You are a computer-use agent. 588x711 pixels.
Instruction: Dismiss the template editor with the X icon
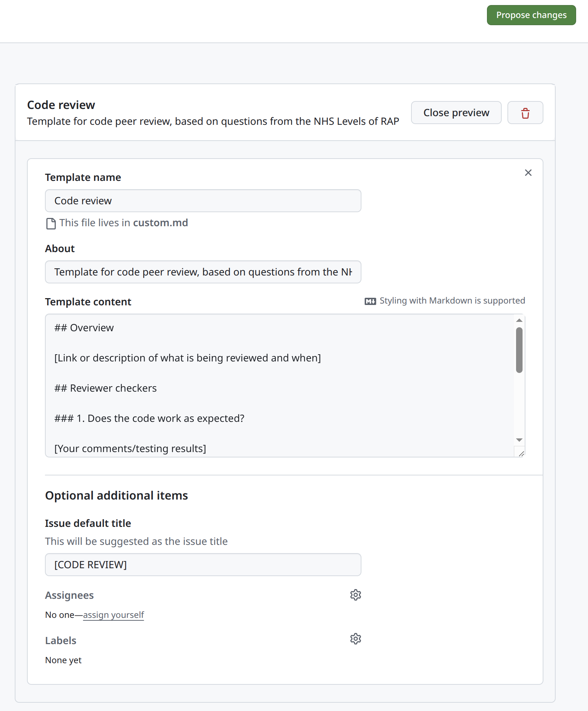tap(528, 173)
